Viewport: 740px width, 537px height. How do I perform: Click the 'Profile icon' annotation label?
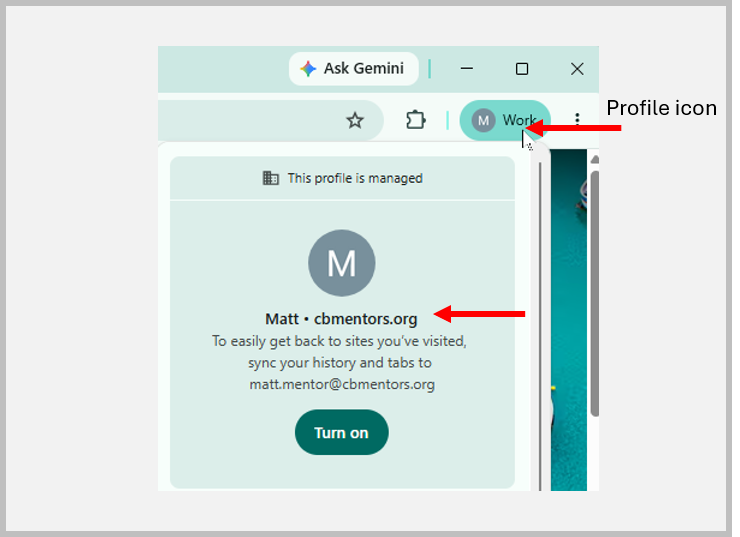click(x=662, y=108)
